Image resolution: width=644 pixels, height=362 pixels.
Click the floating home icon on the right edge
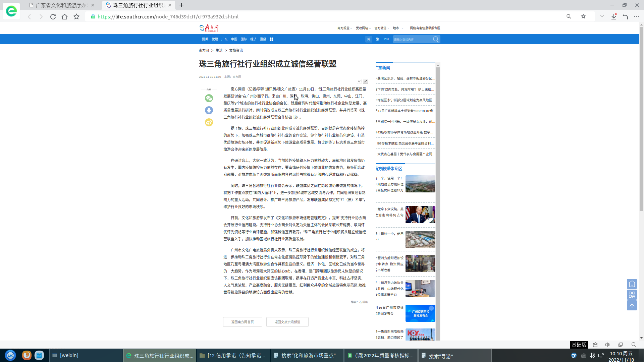(632, 284)
